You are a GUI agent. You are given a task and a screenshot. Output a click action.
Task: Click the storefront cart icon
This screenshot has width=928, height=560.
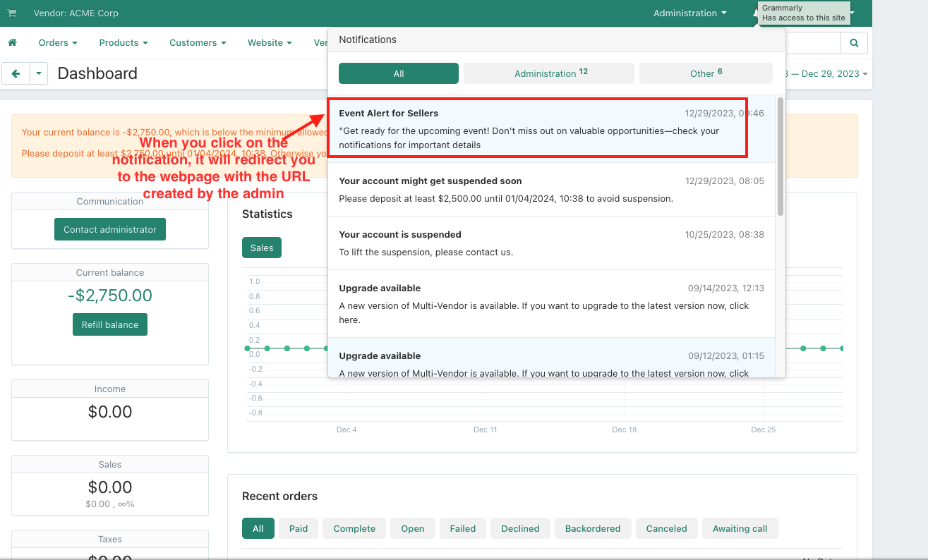[12, 13]
